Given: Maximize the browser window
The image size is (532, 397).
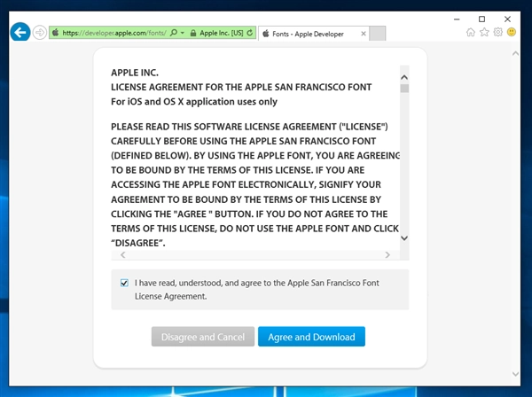Looking at the screenshot, I should click(x=481, y=19).
